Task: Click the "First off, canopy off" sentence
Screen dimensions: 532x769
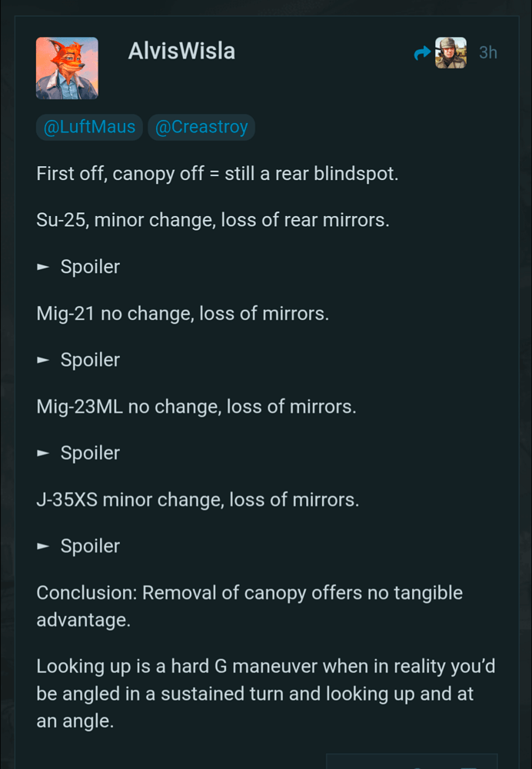Action: coord(217,174)
